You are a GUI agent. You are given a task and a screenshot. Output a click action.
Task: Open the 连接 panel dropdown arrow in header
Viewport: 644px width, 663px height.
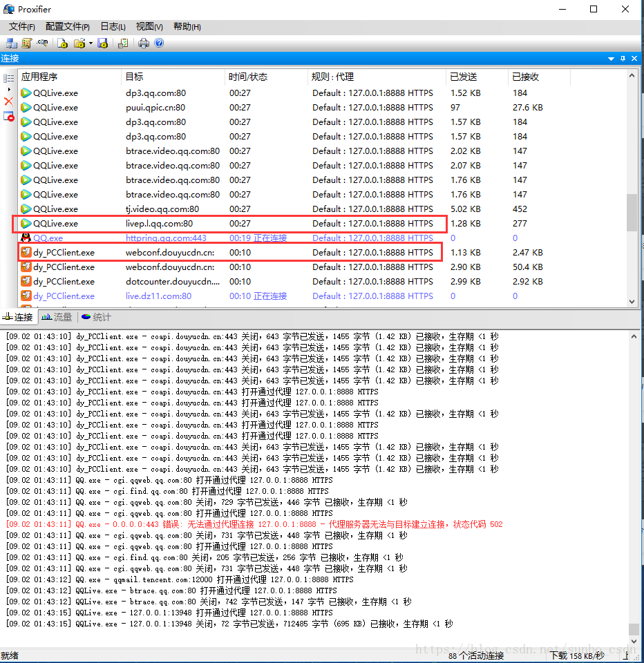[611, 59]
